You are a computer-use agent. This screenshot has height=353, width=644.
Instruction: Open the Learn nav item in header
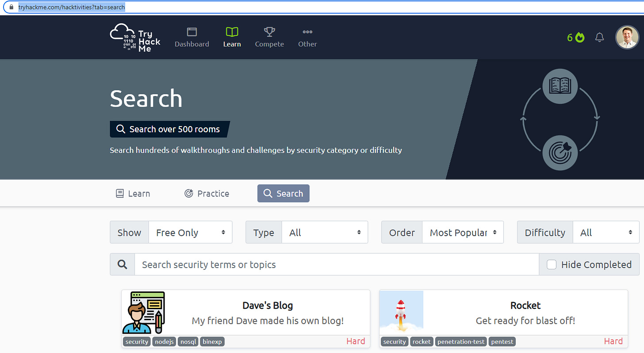(232, 38)
